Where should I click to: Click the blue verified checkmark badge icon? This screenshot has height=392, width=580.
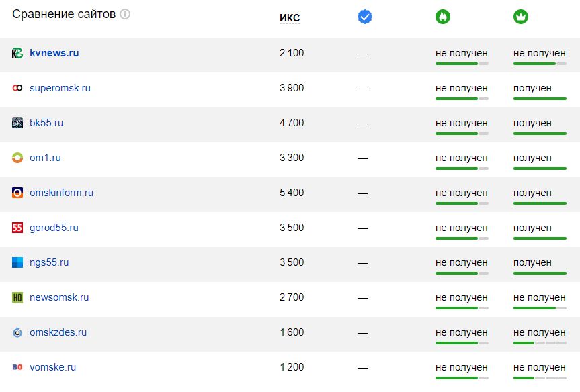[x=365, y=17]
